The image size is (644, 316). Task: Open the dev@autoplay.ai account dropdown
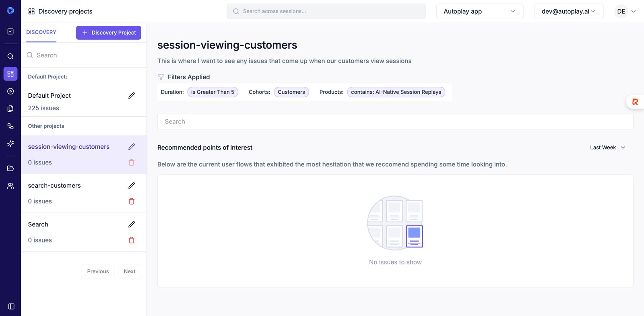(568, 11)
